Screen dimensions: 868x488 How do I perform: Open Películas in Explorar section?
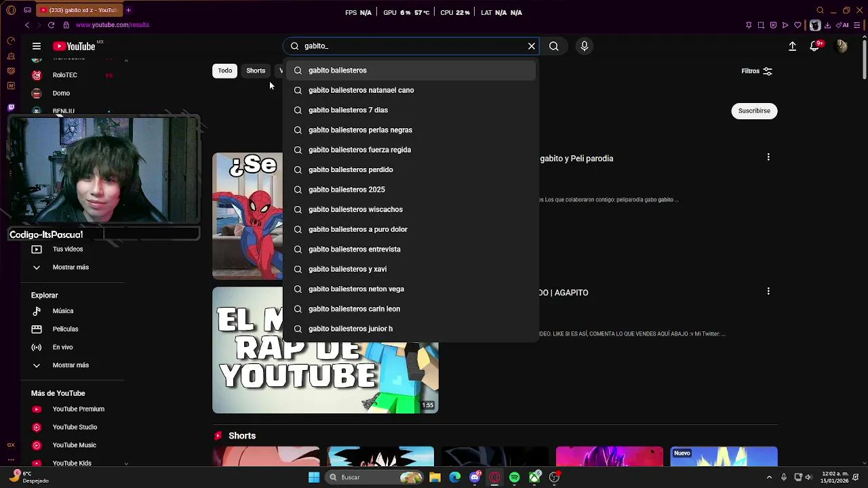click(65, 329)
